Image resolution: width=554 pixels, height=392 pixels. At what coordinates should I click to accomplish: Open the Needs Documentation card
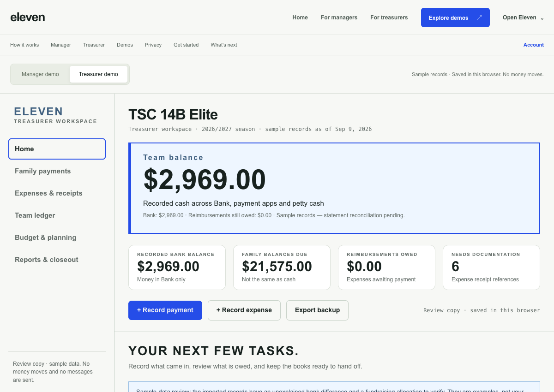click(491, 267)
